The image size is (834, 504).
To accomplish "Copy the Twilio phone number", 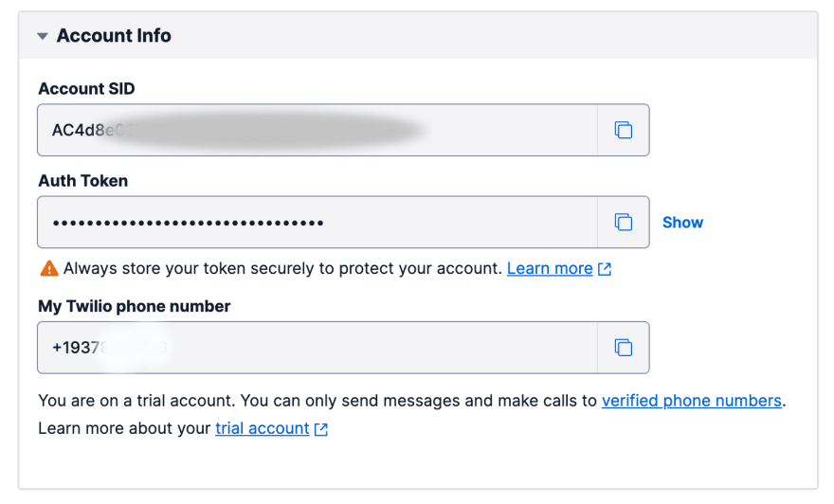I will click(x=623, y=347).
